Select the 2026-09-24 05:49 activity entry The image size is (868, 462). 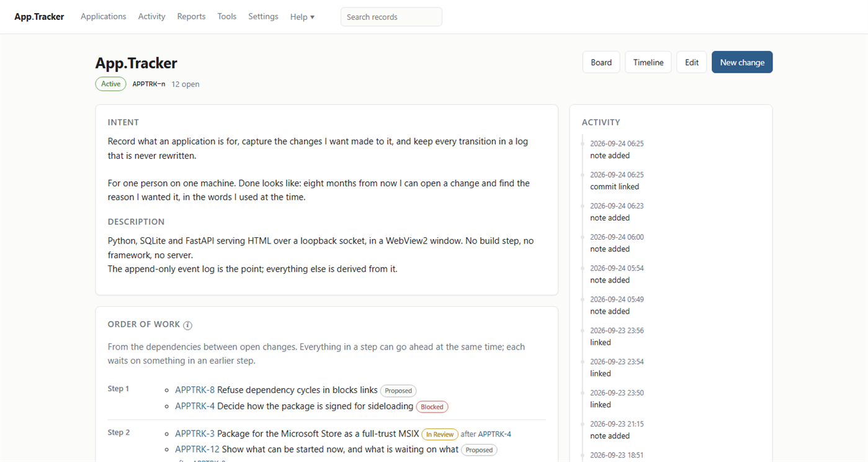617,305
